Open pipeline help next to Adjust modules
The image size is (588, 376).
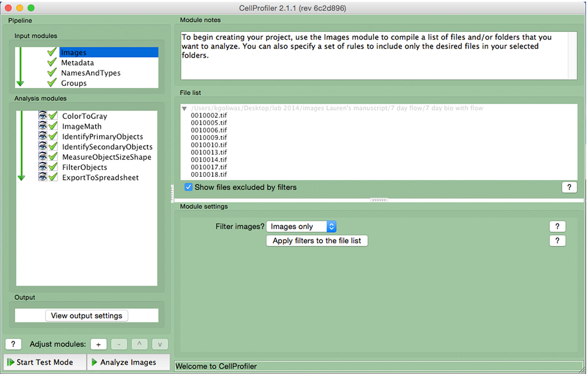tap(13, 344)
